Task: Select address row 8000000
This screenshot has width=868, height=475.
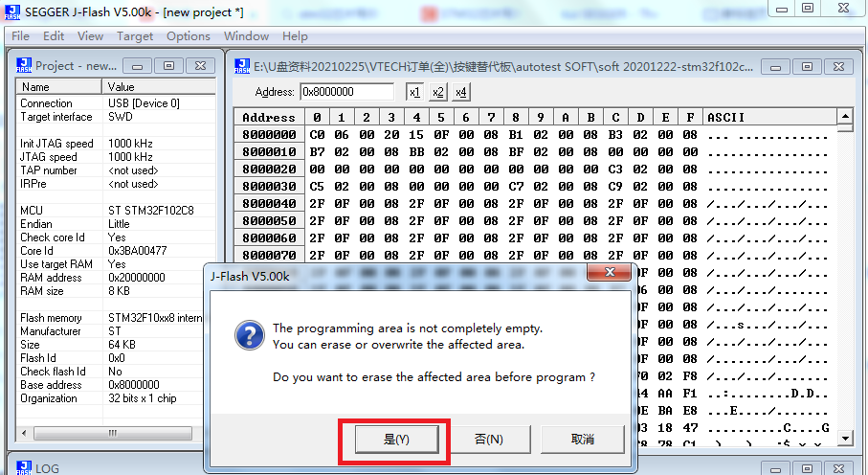Action: coord(269,135)
